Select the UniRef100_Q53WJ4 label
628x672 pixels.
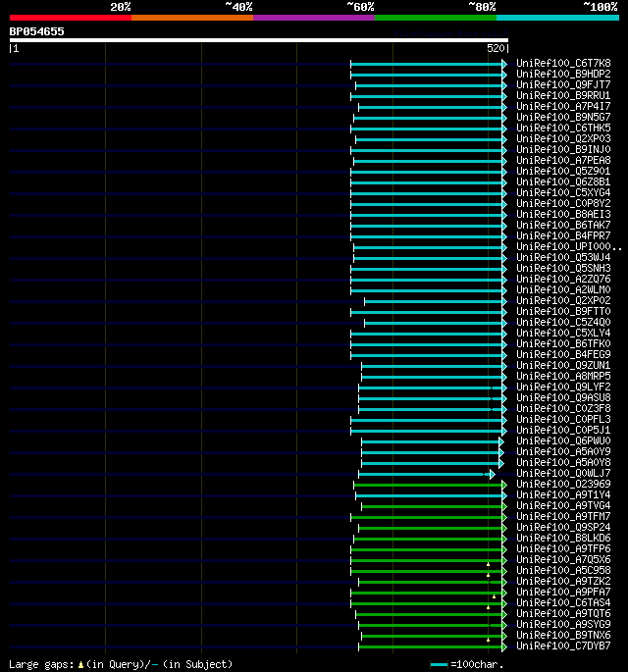pyautogui.click(x=563, y=258)
